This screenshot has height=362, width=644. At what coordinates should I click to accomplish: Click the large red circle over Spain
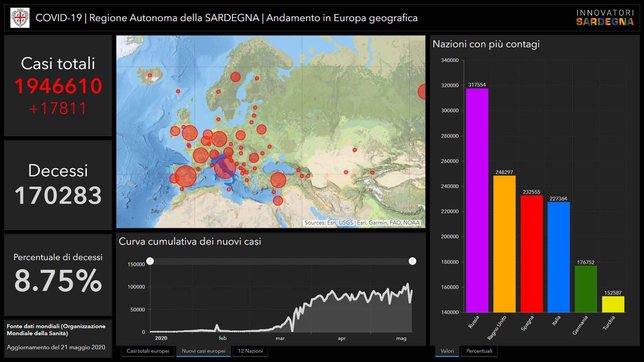coord(185,176)
